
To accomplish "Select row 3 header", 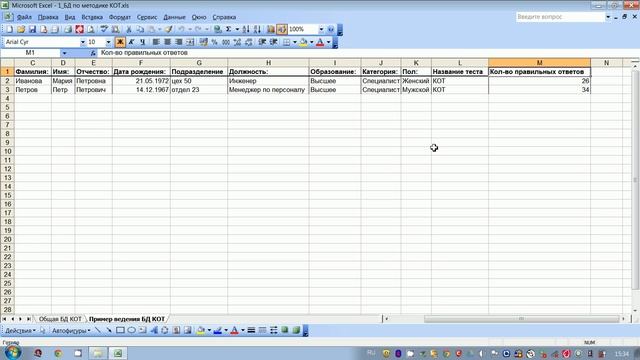I will (7, 89).
